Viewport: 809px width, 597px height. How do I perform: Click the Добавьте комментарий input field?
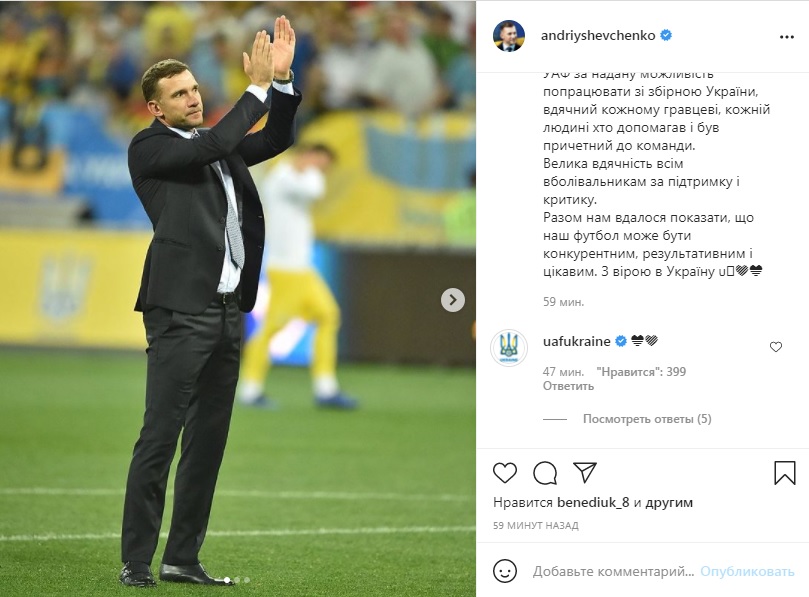613,571
